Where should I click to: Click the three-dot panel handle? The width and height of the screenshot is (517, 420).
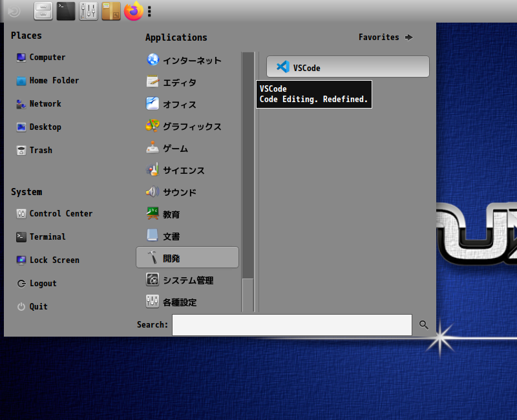(149, 11)
